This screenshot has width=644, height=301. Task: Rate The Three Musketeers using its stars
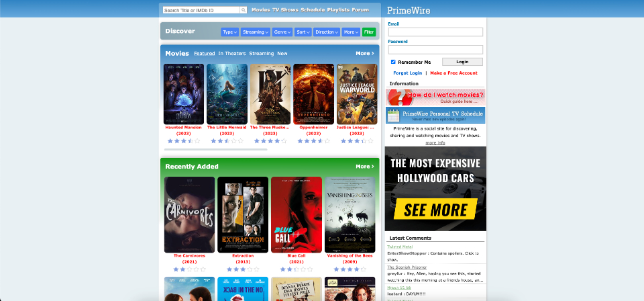(x=270, y=141)
